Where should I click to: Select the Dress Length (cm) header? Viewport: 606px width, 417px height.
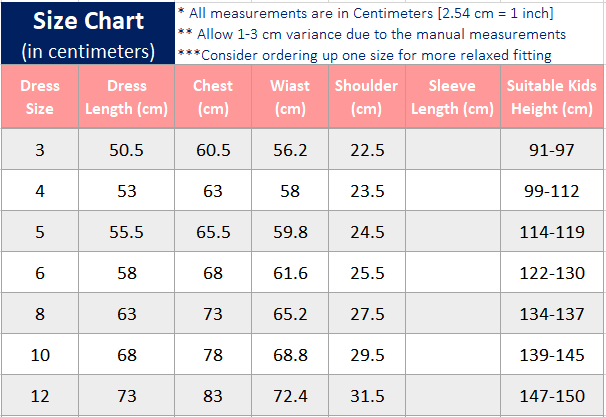[x=127, y=97]
